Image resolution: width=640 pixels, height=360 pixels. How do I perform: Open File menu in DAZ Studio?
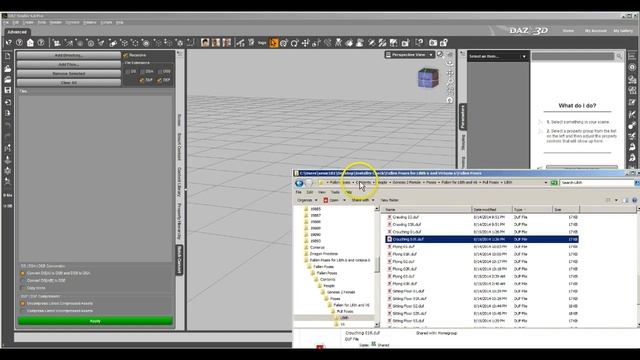coord(6,22)
